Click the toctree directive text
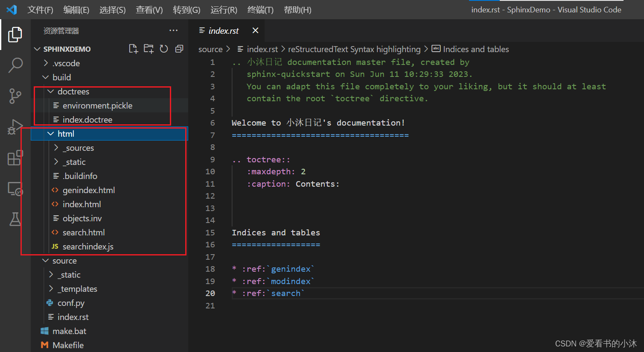The width and height of the screenshot is (644, 352). [268, 159]
